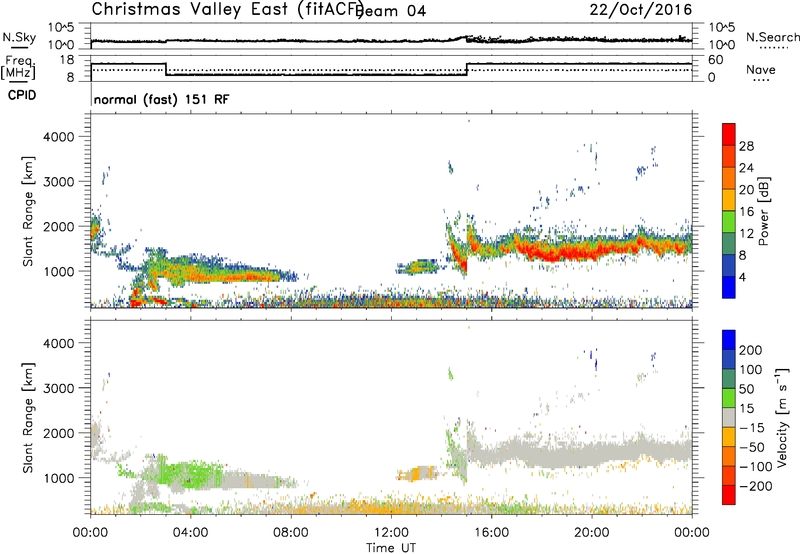Click the '60' right-axis value in frequency panel

[716, 60]
